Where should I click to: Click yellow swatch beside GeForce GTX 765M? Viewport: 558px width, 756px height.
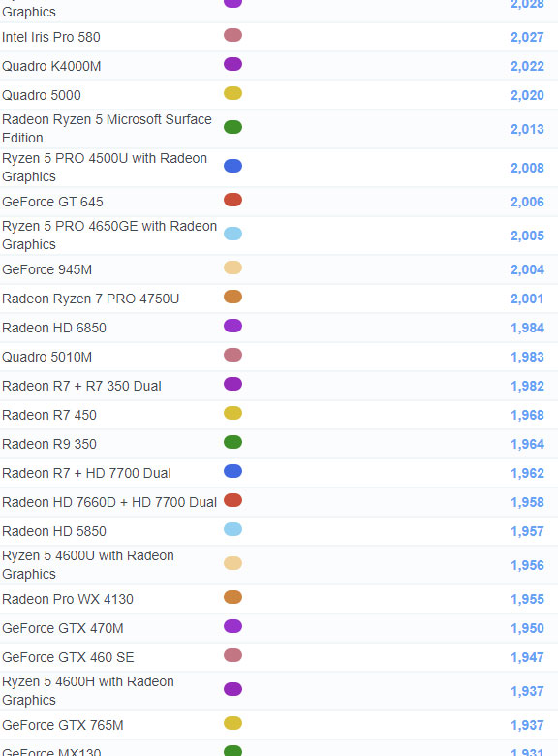232,723
